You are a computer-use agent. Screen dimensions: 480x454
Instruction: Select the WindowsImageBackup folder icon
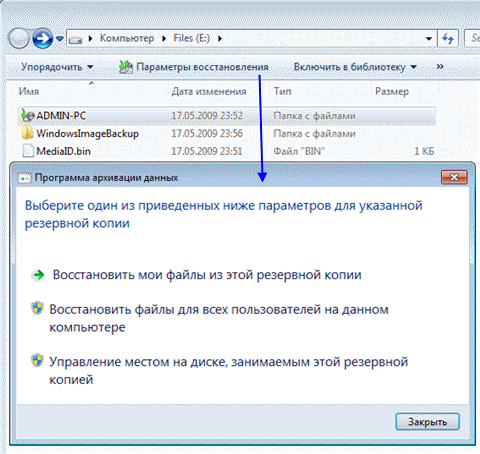28,133
